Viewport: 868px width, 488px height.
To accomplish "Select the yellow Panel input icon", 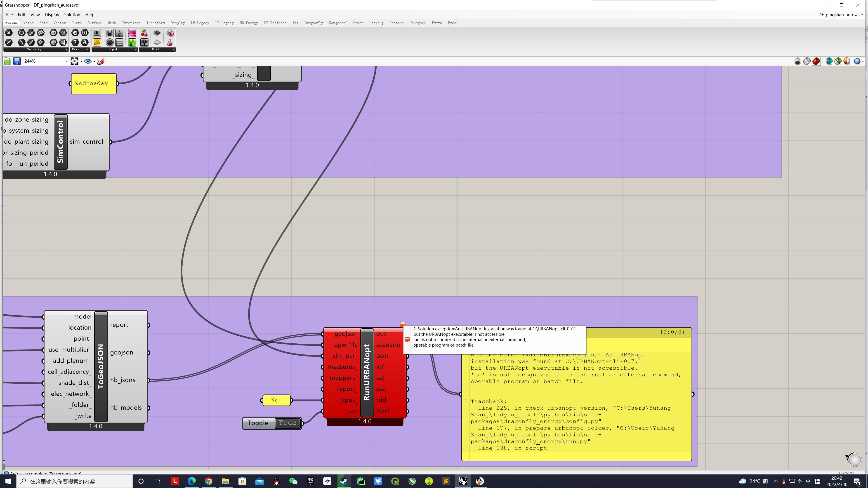I will tap(97, 42).
